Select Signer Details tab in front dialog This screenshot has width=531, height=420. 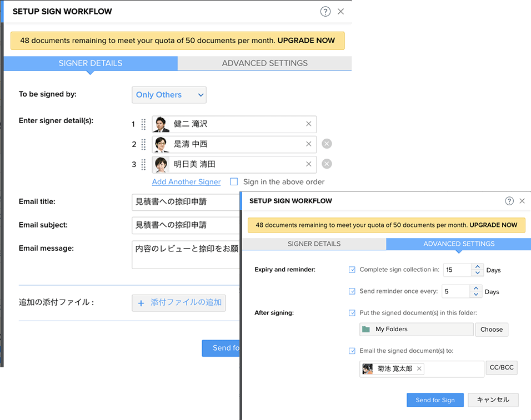[x=314, y=244]
